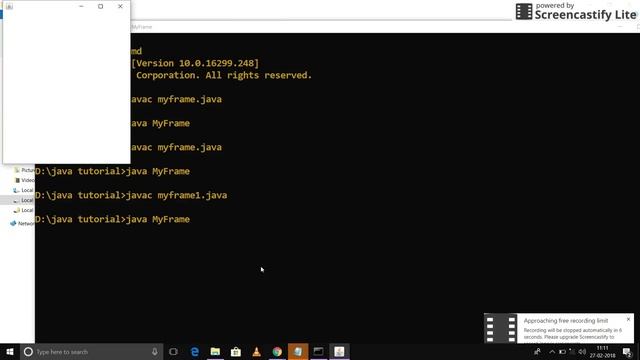Open VLC media player from taskbar
Image resolution: width=640 pixels, height=360 pixels.
(x=256, y=351)
